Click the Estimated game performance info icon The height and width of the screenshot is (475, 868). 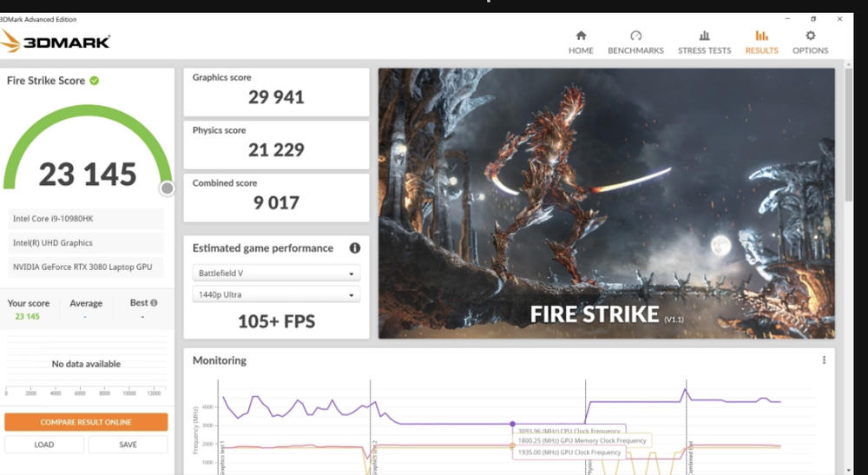[x=354, y=248]
